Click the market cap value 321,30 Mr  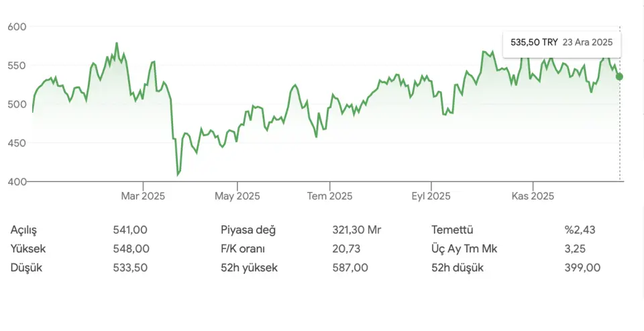(356, 230)
